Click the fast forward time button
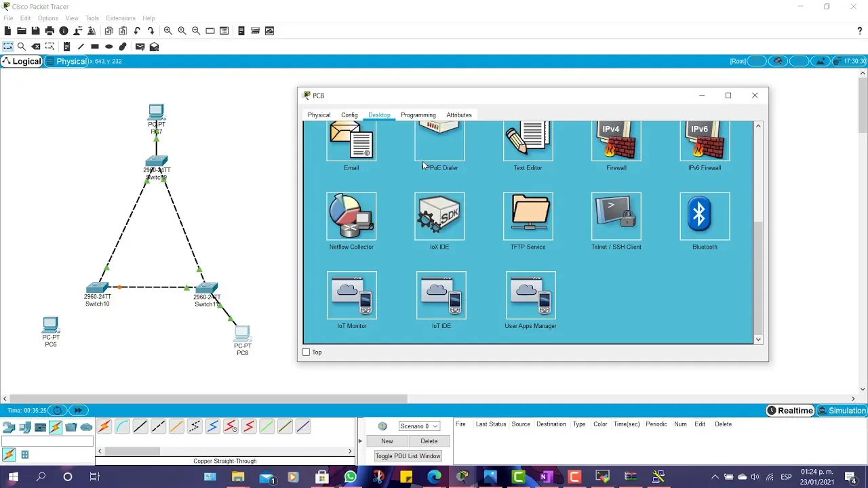 click(78, 410)
